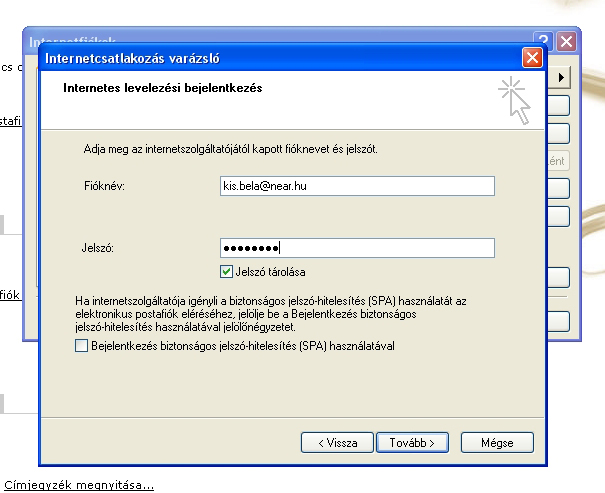Click the right arrow tab scroll button
The image size is (605, 493).
coord(562,77)
